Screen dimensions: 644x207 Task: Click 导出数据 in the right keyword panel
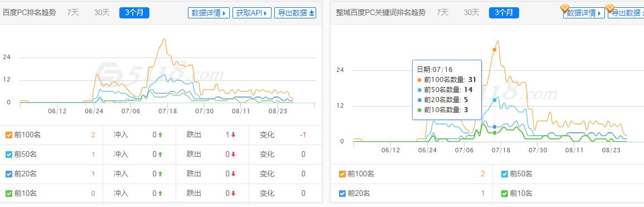point(626,13)
